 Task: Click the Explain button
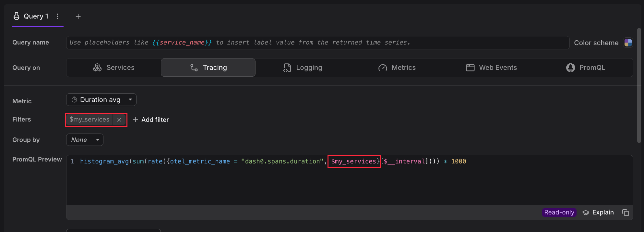click(x=598, y=212)
